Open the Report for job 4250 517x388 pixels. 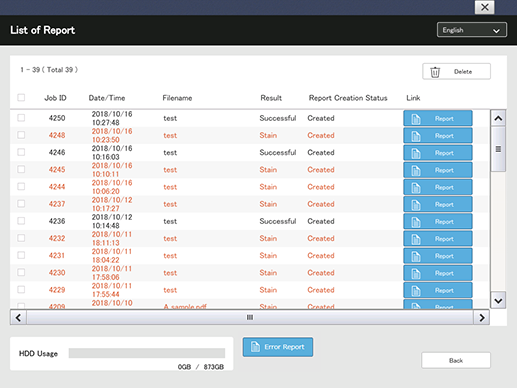tap(438, 118)
